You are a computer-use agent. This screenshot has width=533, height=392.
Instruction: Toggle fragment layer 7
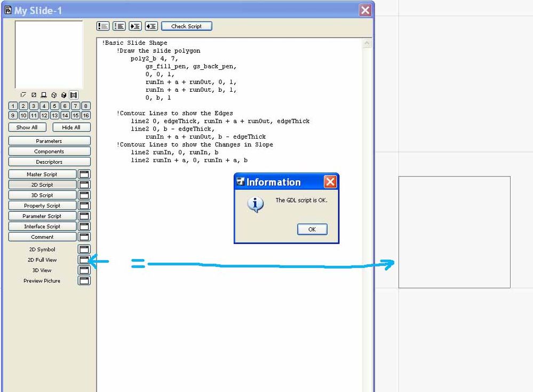click(x=75, y=106)
